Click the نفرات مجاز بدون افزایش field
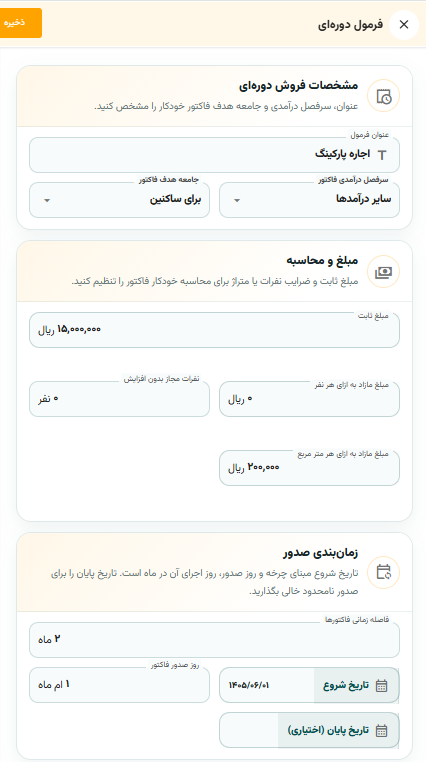The image size is (426, 762). 119,399
